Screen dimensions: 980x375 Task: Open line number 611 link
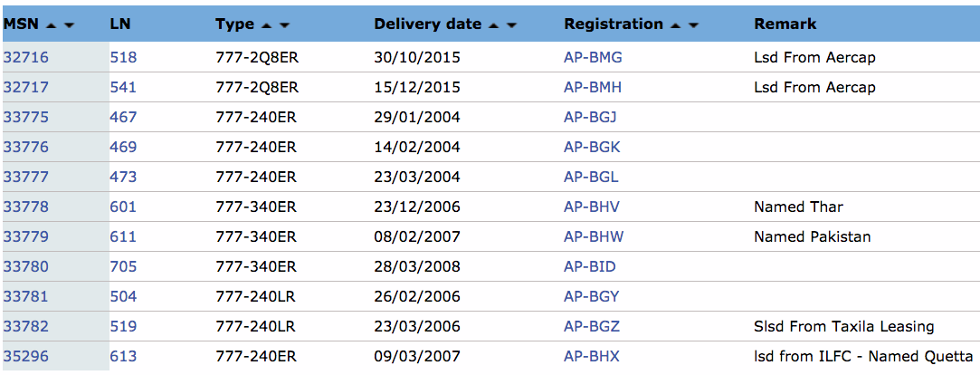pos(123,237)
